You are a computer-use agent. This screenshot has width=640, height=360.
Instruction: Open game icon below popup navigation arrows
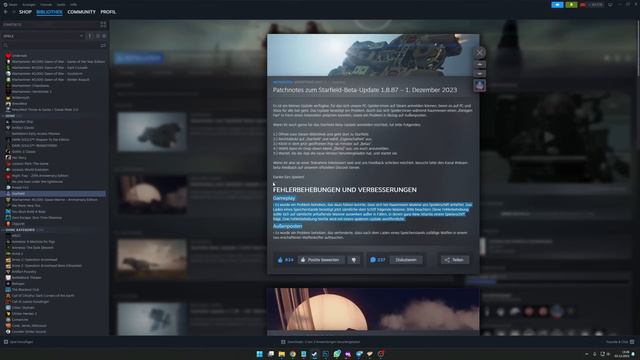point(480,85)
